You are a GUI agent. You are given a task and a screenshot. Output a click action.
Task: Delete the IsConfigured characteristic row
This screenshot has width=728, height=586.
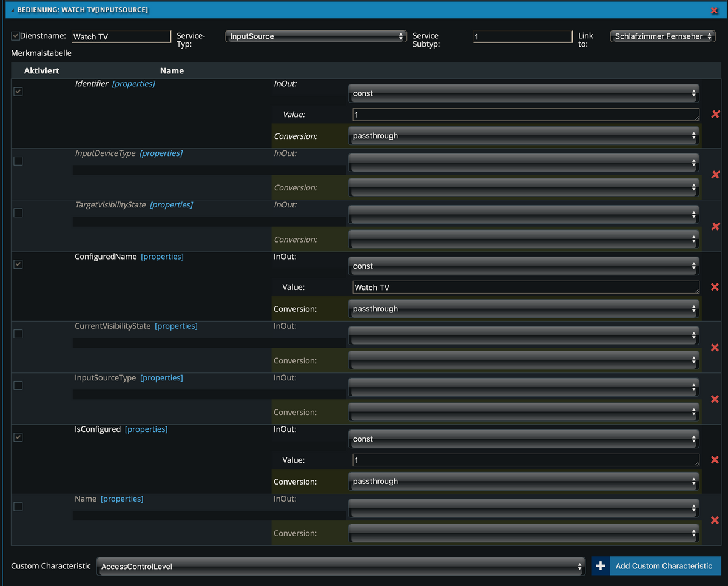715,460
